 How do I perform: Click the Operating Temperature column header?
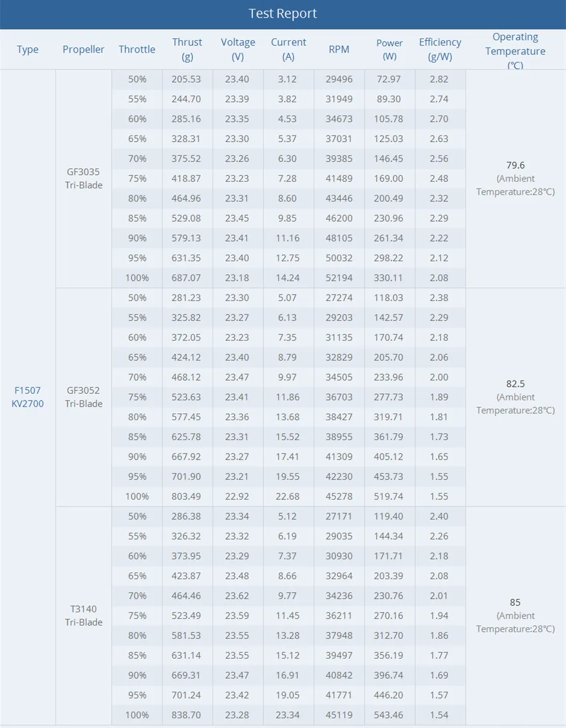515,51
